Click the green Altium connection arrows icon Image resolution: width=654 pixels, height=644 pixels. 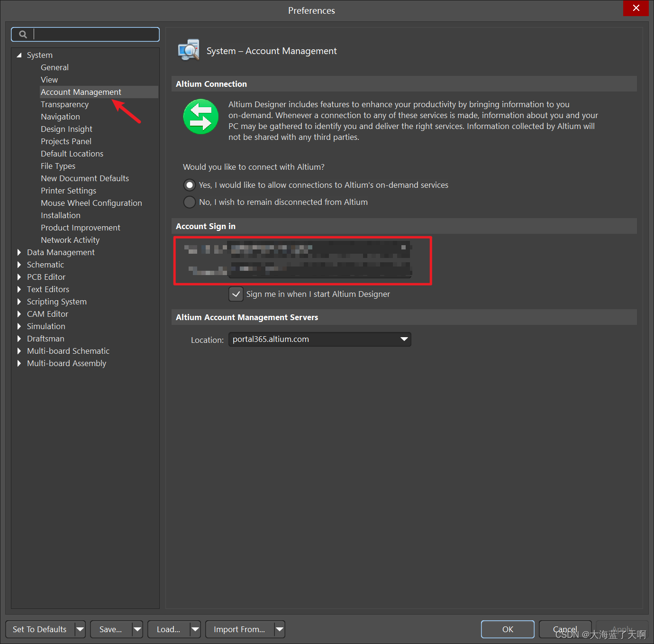coord(201,117)
